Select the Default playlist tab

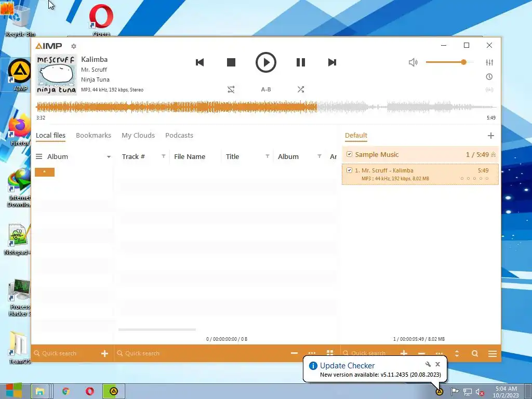[356, 136]
